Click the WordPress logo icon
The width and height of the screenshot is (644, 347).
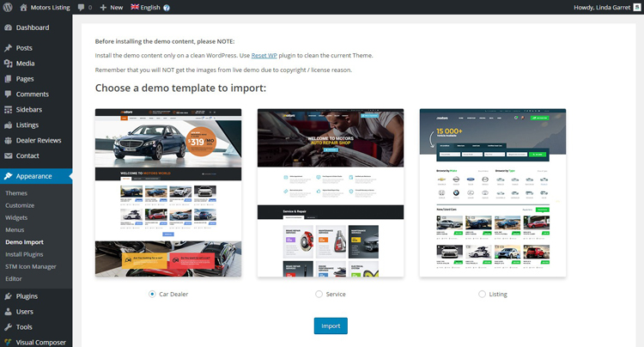(x=8, y=8)
